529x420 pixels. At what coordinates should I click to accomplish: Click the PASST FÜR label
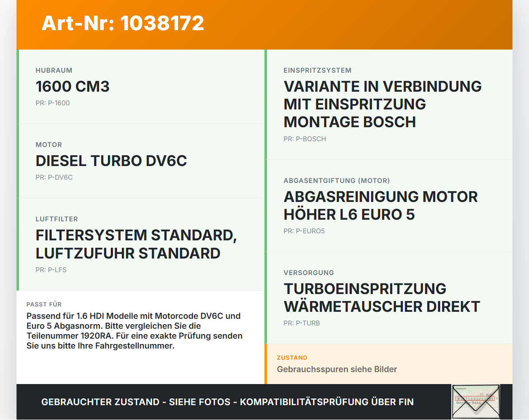point(44,304)
